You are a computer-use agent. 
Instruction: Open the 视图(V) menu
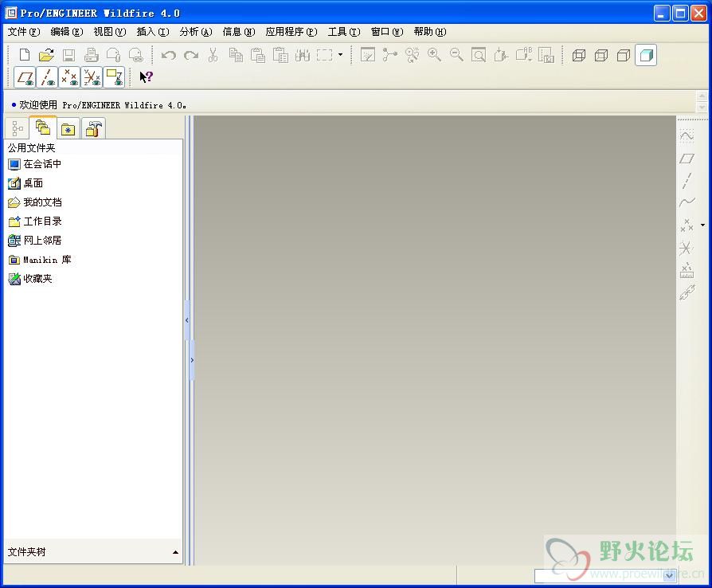109,32
